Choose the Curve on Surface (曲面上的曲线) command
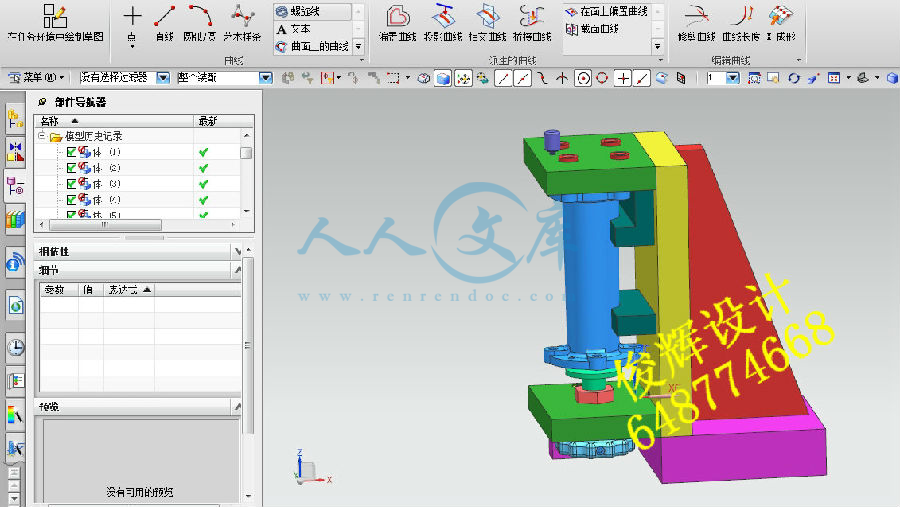900x507 pixels. click(312, 47)
